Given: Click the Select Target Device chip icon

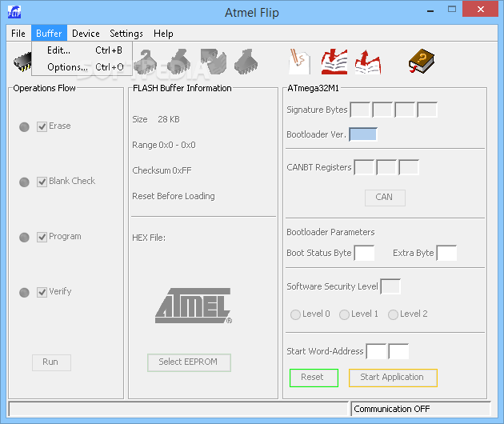Looking at the screenshot, I should [22, 62].
